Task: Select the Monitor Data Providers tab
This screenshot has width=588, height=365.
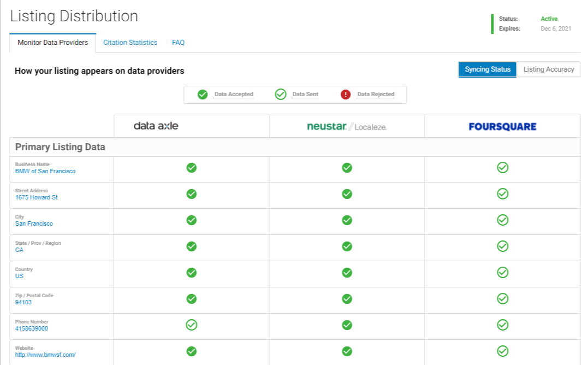Action: point(52,43)
